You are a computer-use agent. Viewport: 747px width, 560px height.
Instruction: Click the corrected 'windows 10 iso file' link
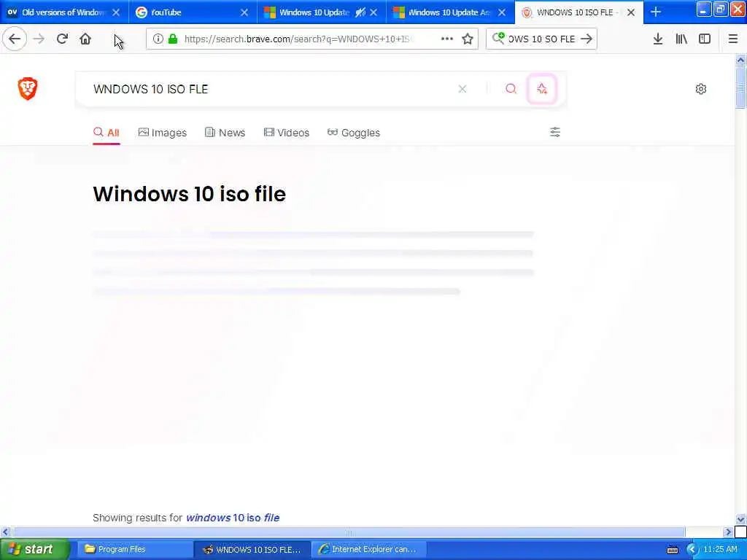click(233, 518)
